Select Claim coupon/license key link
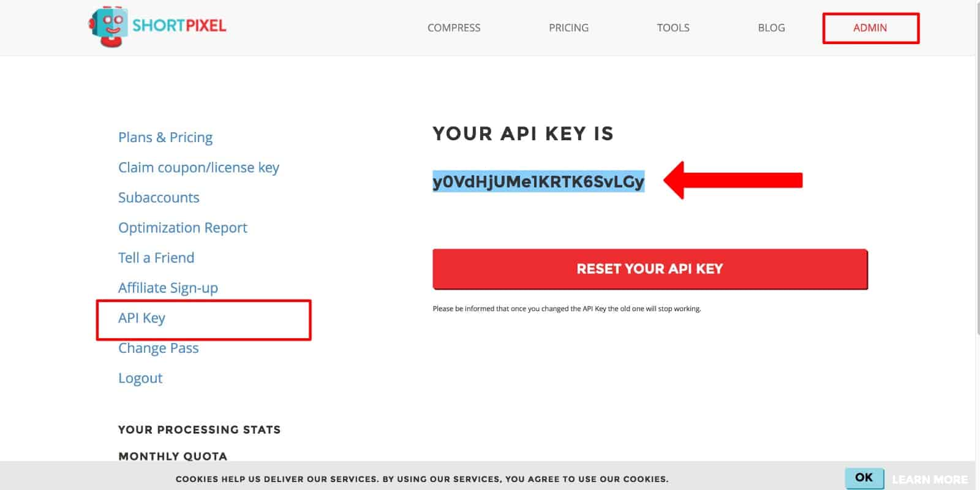 tap(198, 167)
